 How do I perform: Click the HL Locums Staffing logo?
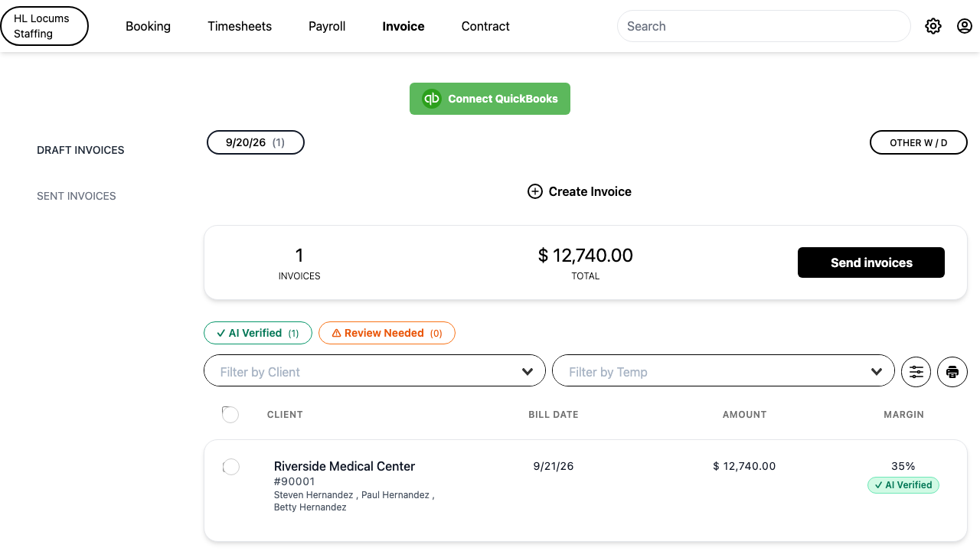click(x=44, y=26)
